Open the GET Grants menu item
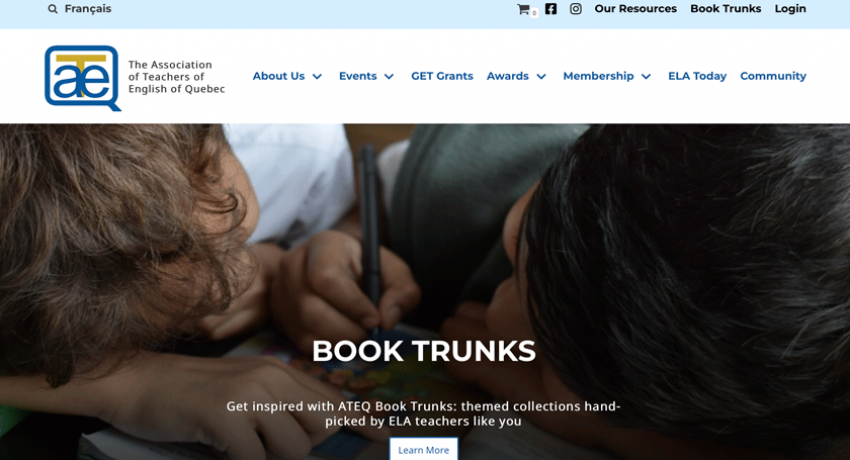 442,76
